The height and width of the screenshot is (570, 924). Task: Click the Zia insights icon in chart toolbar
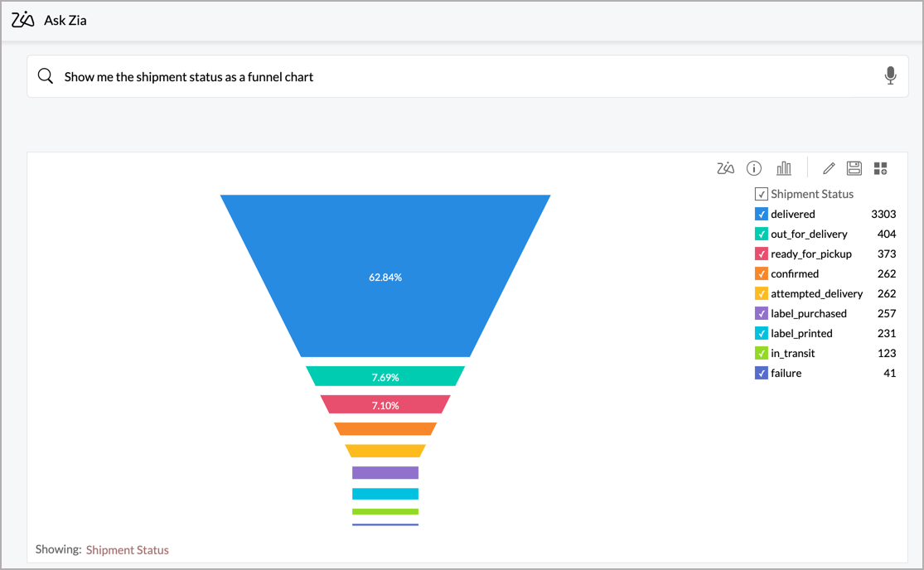[725, 168]
